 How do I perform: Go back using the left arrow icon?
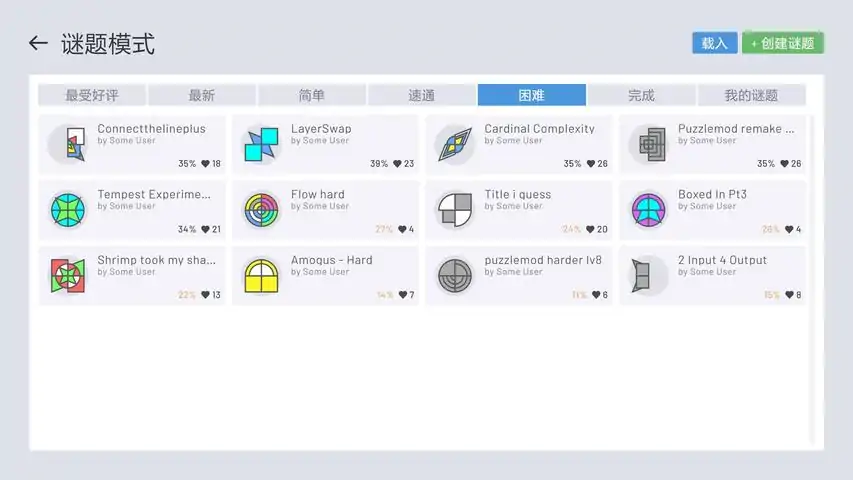click(x=38, y=43)
